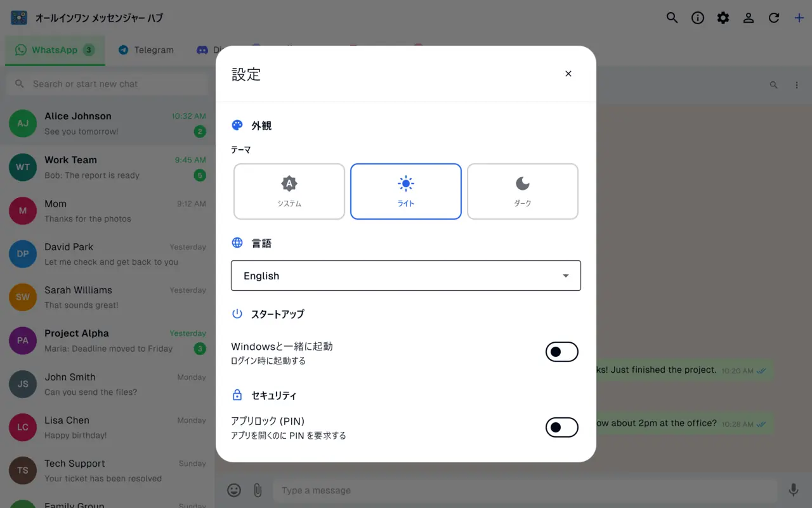Open John Smith chat
This screenshot has width=812, height=508.
click(x=107, y=384)
